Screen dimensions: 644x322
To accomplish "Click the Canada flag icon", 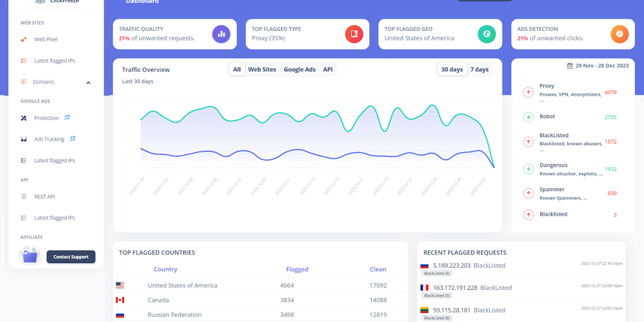I will click(120, 300).
